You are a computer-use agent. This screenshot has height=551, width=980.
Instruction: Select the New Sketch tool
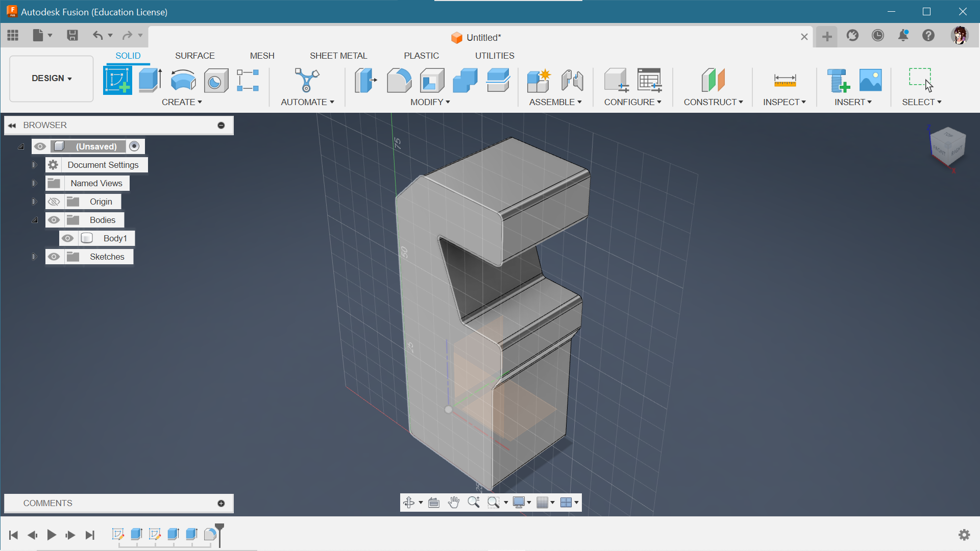pyautogui.click(x=117, y=80)
